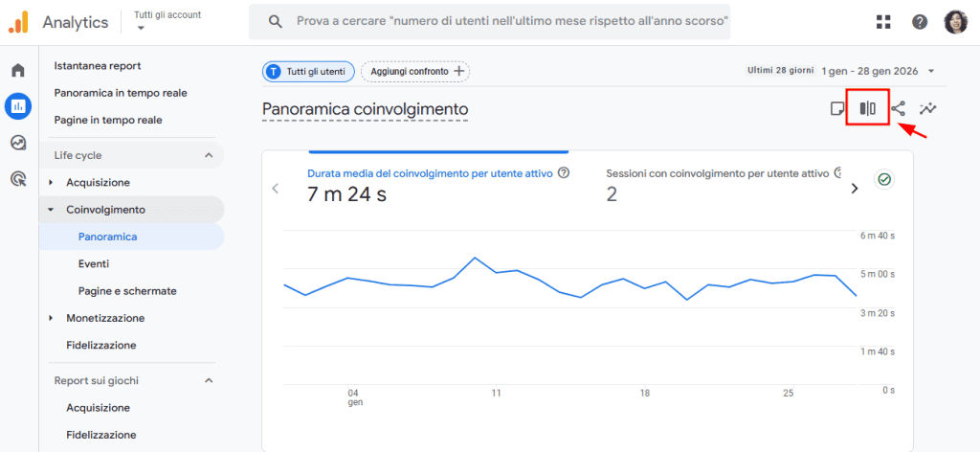
Task: Click the 7 m 24 s value
Action: 346,194
